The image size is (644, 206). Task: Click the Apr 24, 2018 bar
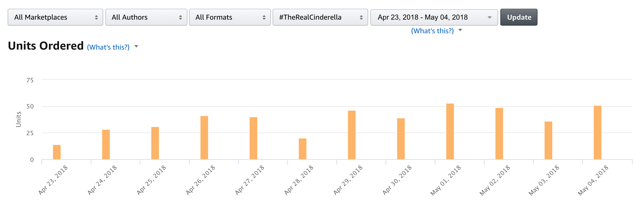106,144
